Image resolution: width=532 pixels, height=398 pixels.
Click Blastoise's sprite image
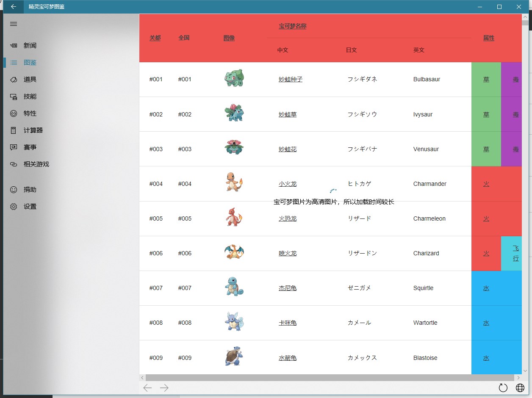234,357
